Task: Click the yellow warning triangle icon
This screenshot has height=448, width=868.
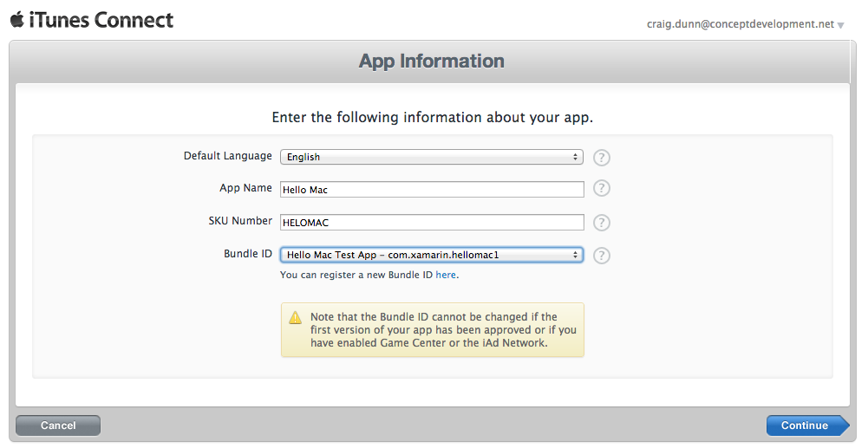Action: click(x=296, y=317)
